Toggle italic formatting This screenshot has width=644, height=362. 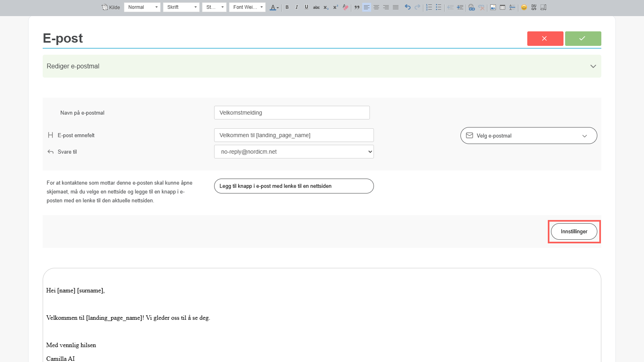297,7
